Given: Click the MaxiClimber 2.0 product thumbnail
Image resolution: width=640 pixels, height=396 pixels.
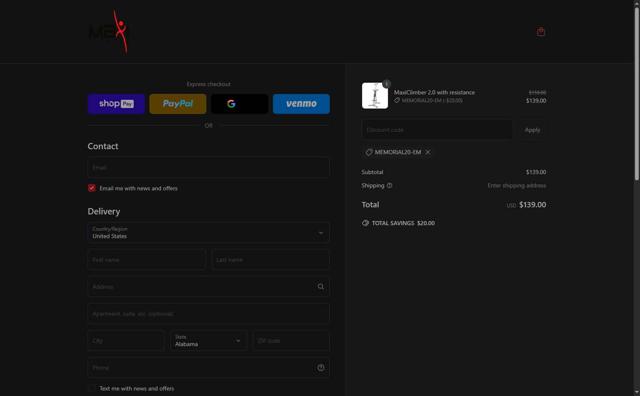Looking at the screenshot, I should coord(375,96).
